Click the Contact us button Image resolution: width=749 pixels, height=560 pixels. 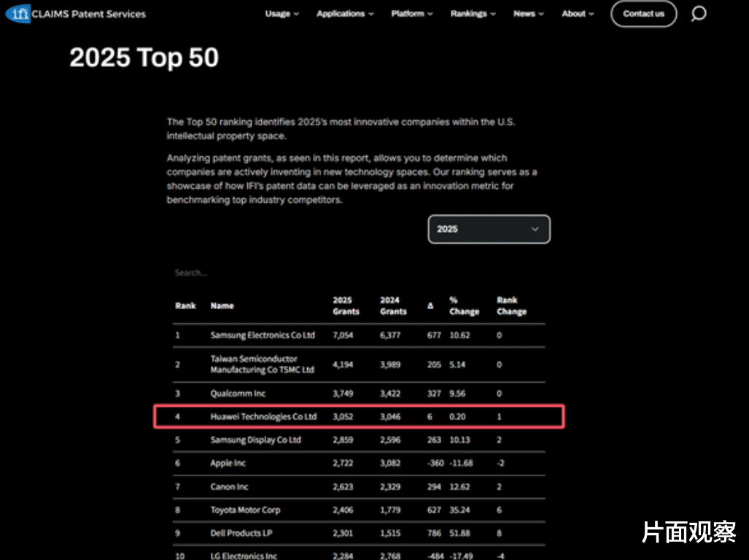[643, 13]
